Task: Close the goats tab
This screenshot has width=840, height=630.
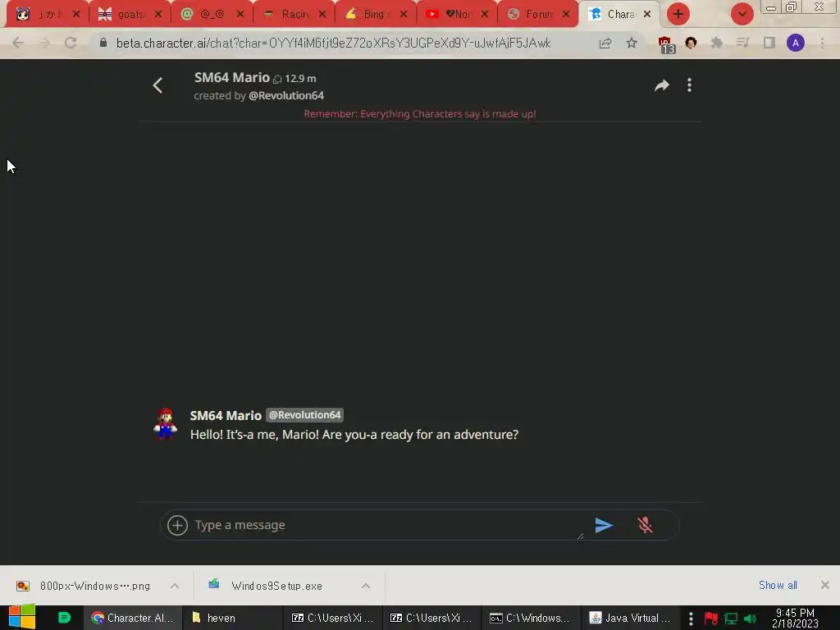Action: (158, 15)
